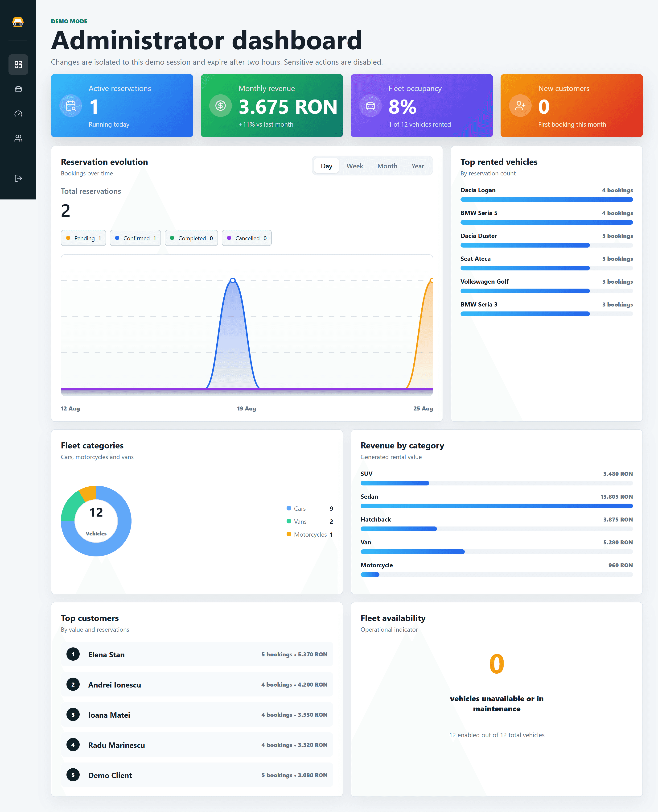Toggle the Completed status filter chip
The height and width of the screenshot is (812, 658).
[191, 238]
